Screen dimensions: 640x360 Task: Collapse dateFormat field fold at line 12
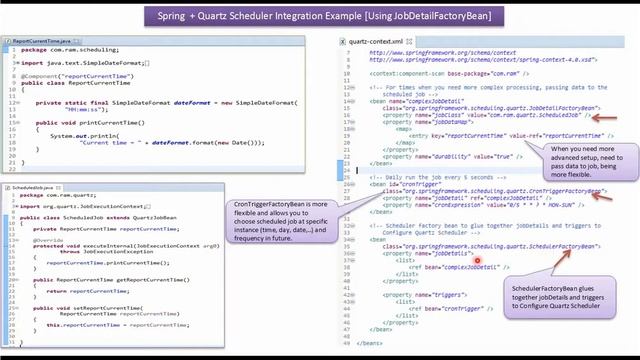(18, 103)
